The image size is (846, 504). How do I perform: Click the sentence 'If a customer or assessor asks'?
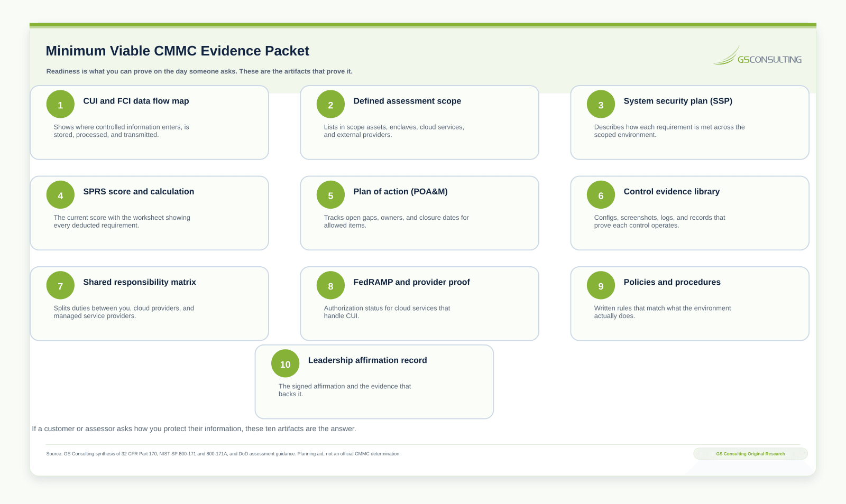click(194, 429)
